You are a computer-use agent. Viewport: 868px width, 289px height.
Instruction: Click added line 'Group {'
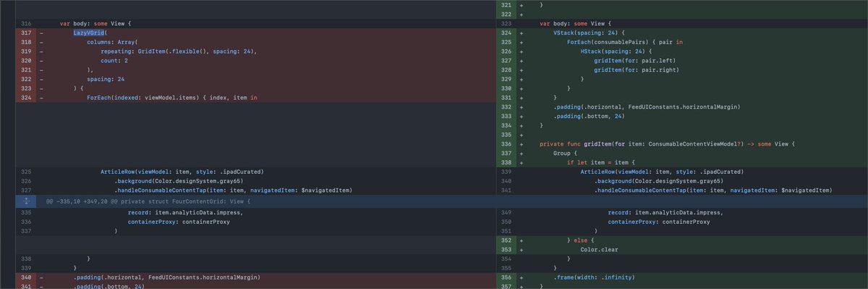[565, 154]
